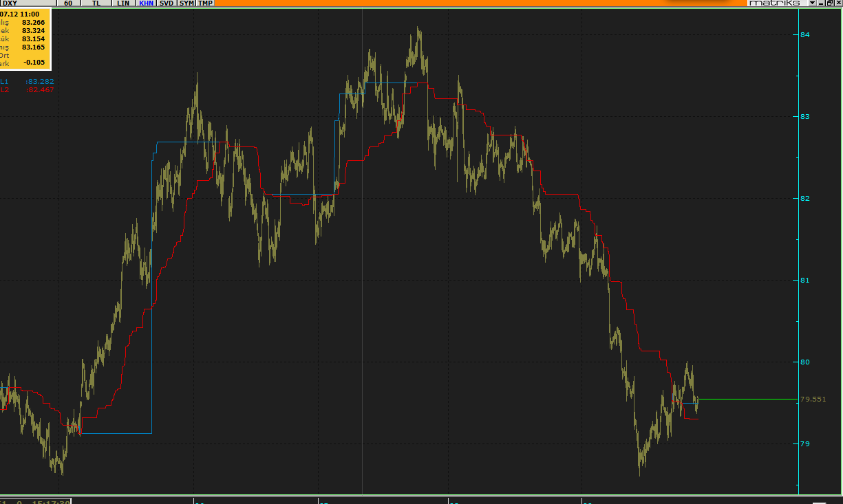Click the 84 price axis label
Viewport: 843px width, 504px height.
coord(804,34)
